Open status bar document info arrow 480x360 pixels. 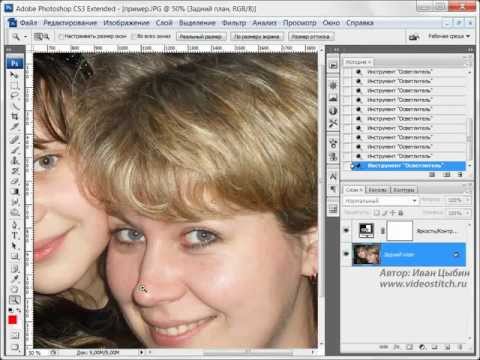pos(142,352)
